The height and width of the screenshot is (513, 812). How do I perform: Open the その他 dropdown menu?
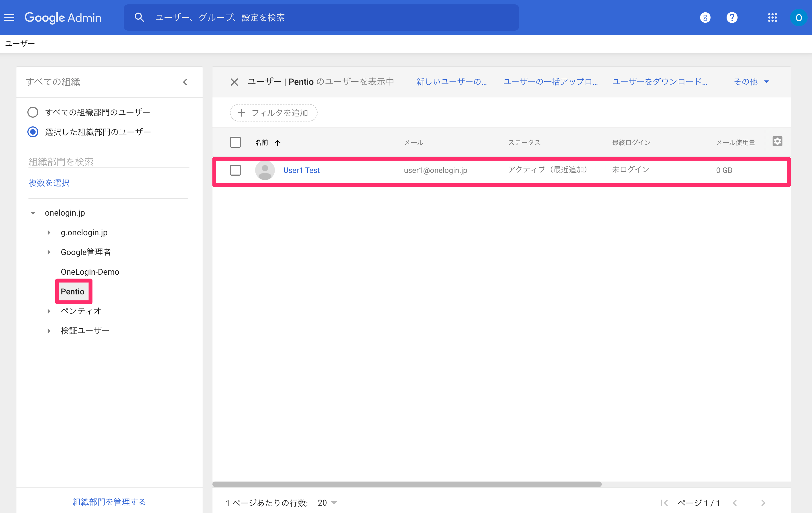click(751, 82)
